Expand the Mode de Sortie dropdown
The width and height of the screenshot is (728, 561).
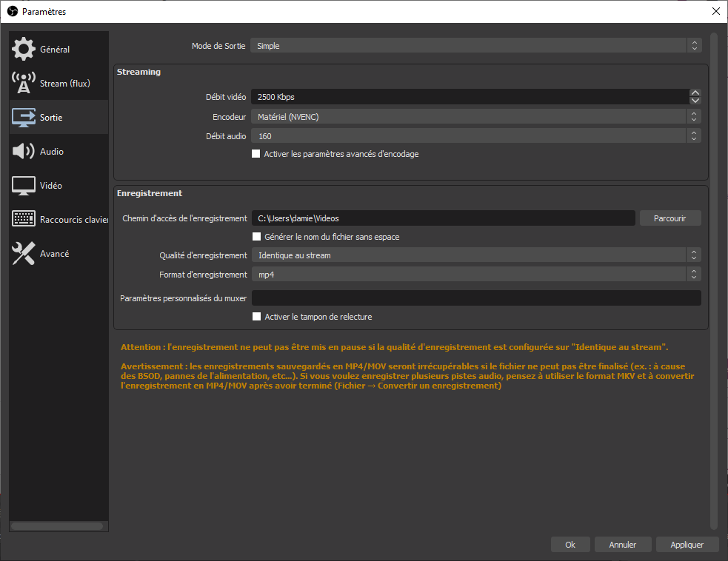[475, 46]
